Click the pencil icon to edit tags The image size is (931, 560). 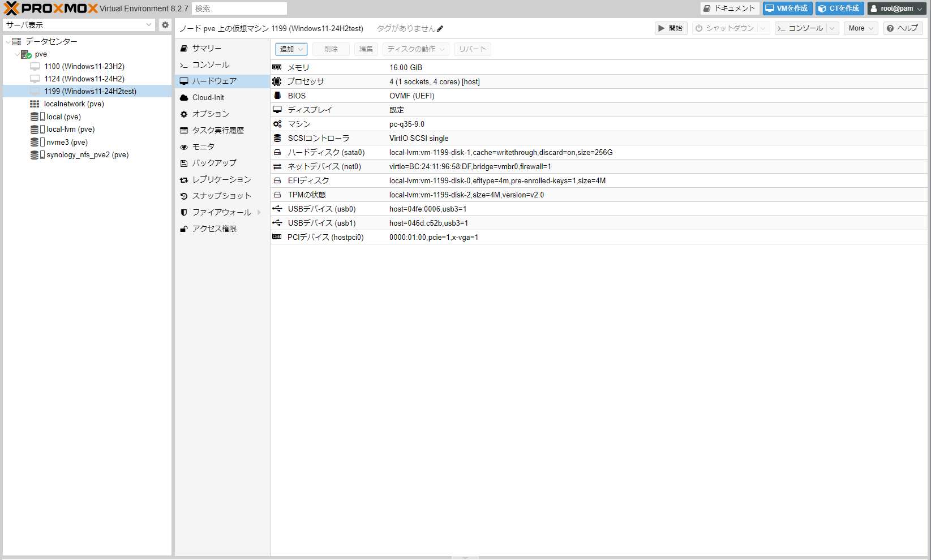(440, 29)
